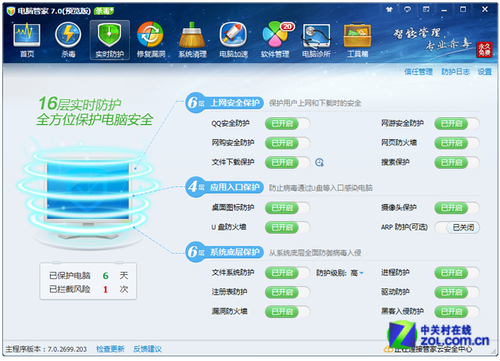
Task: Click the 16层实时防护 headline text
Action: coord(80,104)
